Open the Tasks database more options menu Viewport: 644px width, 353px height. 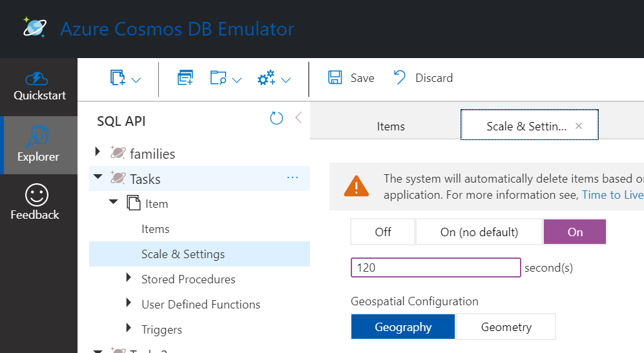(x=293, y=177)
